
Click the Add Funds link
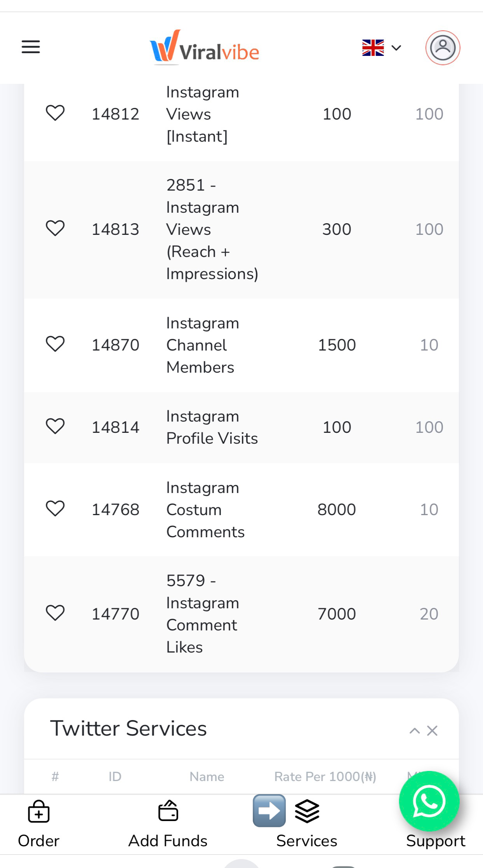pyautogui.click(x=168, y=840)
